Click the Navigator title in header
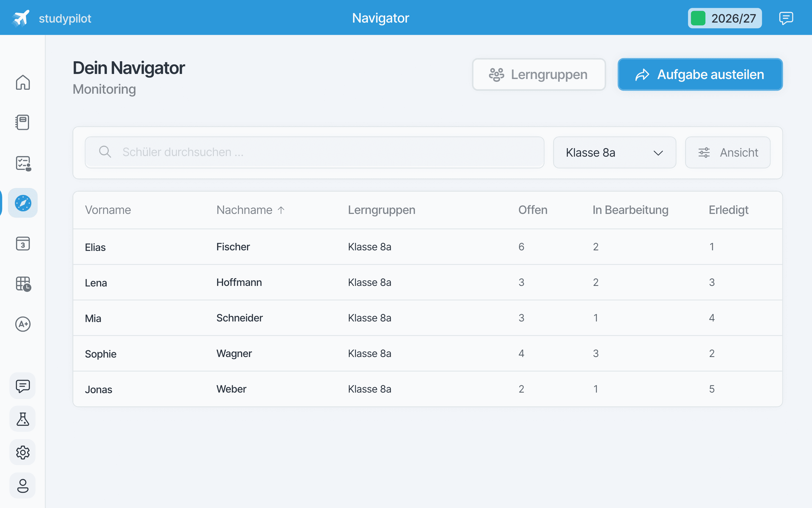 [381, 18]
